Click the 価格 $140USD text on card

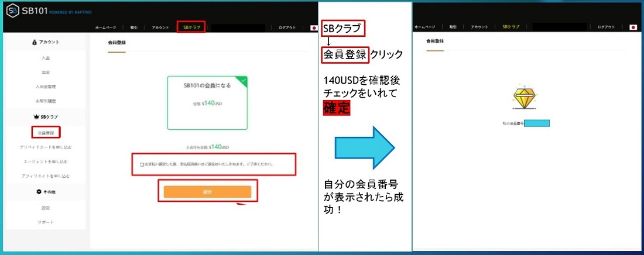click(x=207, y=104)
